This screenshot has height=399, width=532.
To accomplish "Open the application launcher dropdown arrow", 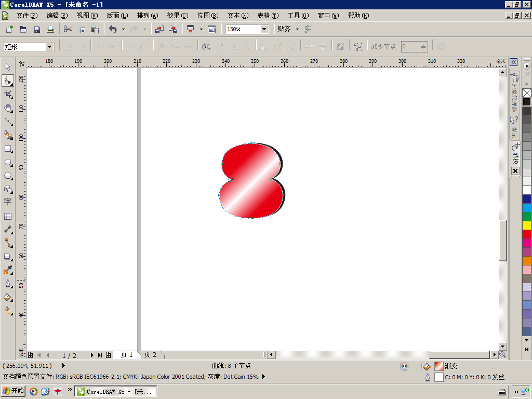I will coord(201,29).
